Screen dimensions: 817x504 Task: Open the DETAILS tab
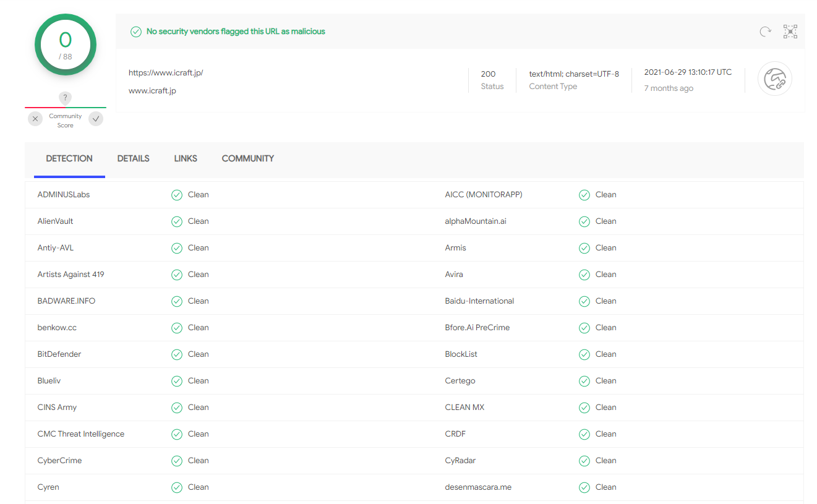(x=134, y=159)
